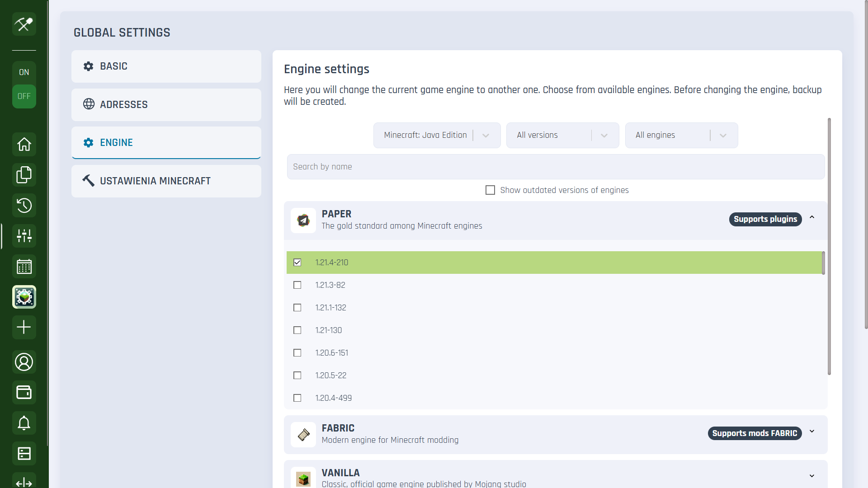Click the calendar schedule icon

coord(24,267)
